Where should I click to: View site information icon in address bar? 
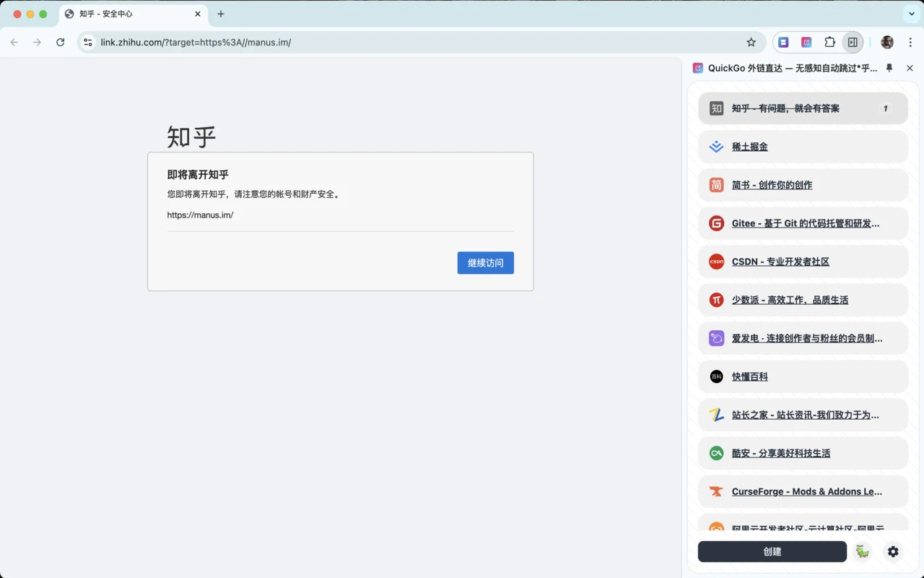[88, 43]
